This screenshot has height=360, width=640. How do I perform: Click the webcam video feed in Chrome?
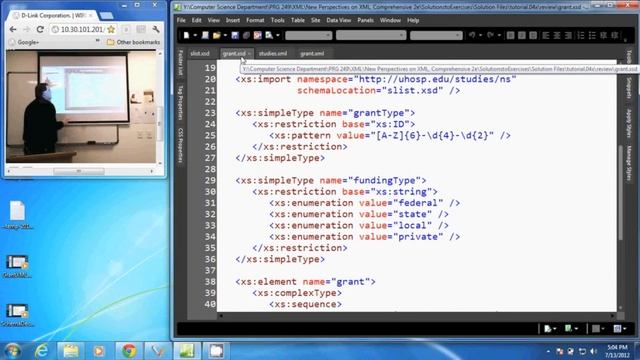(81, 107)
